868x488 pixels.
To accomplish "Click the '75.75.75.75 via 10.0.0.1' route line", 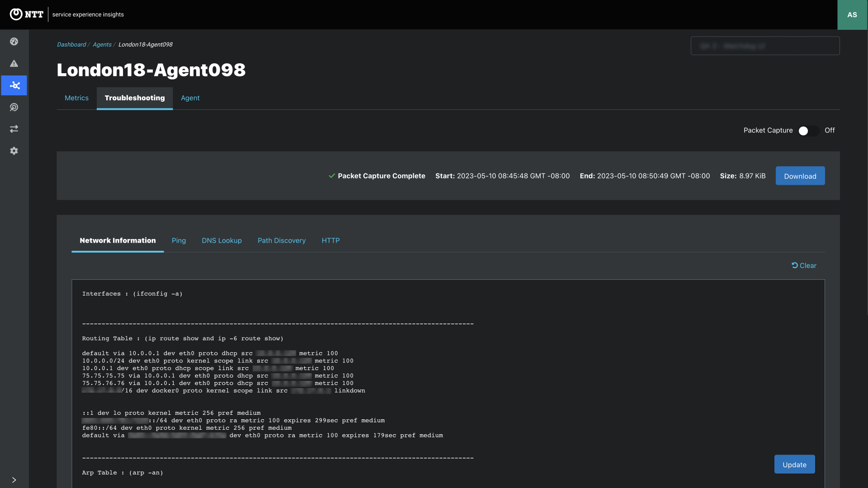I will [x=218, y=376].
